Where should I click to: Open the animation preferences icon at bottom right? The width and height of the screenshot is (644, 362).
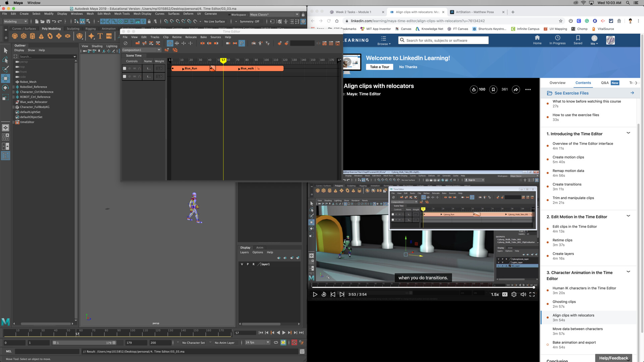301,342
